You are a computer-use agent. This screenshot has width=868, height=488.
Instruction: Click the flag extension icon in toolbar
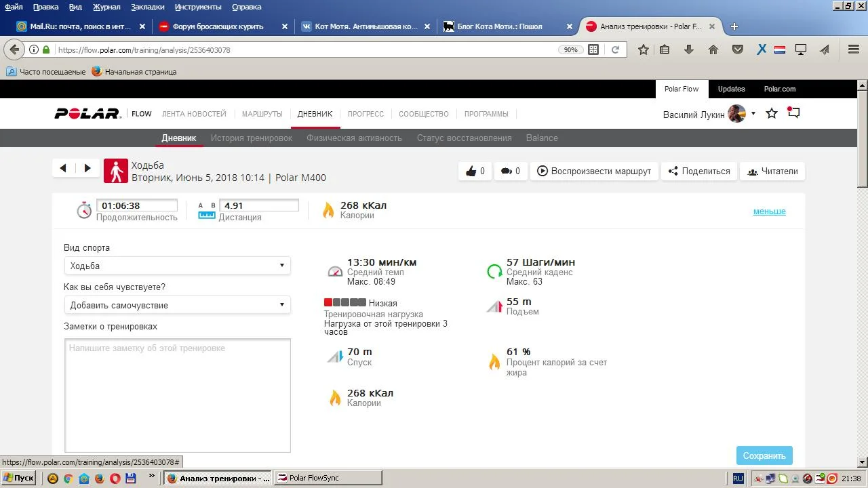pyautogui.click(x=780, y=49)
